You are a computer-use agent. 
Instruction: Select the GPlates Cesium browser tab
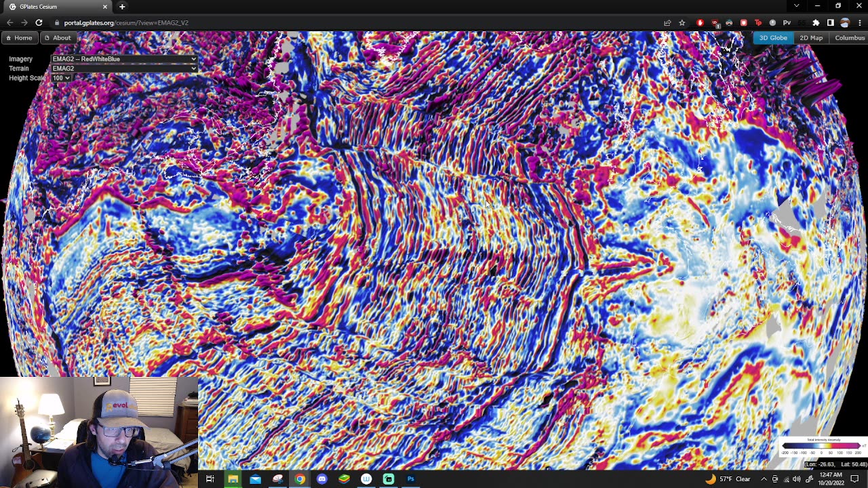[58, 7]
